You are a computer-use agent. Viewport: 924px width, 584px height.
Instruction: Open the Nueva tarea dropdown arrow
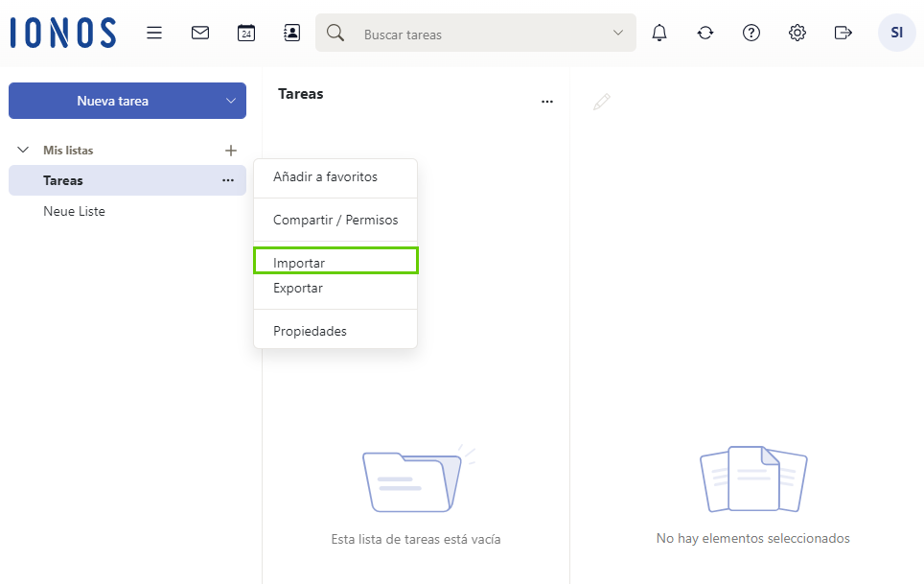(x=231, y=101)
